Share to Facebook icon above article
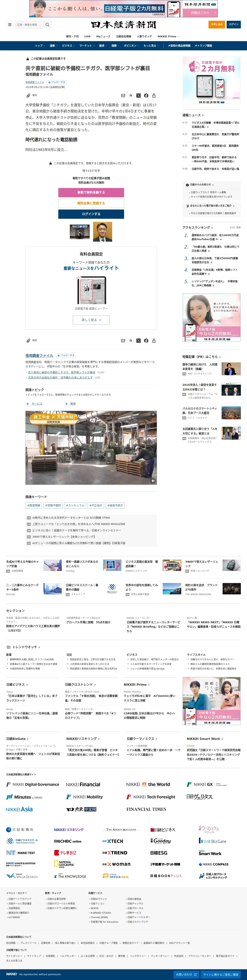The height and width of the screenshot is (980, 247). coord(146,96)
